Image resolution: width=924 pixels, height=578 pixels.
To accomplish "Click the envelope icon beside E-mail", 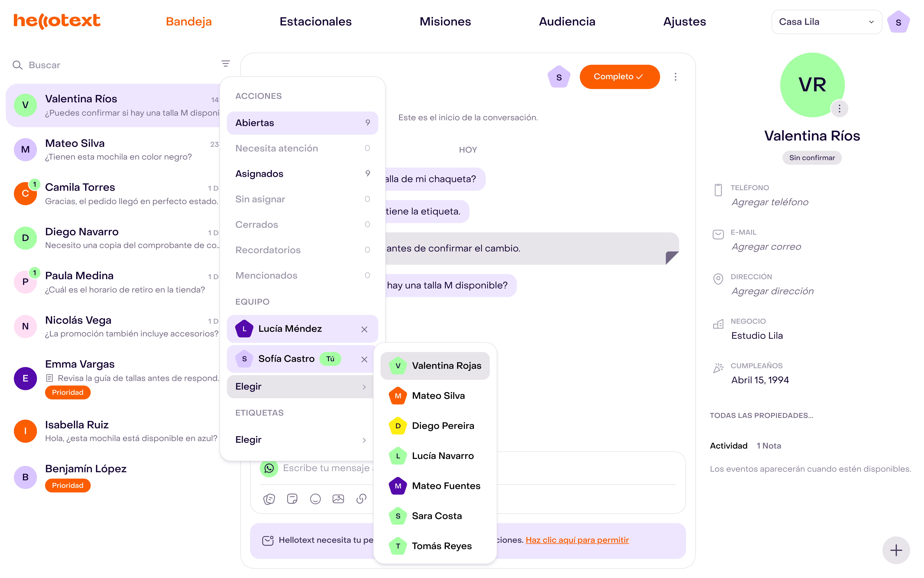I will click(718, 234).
